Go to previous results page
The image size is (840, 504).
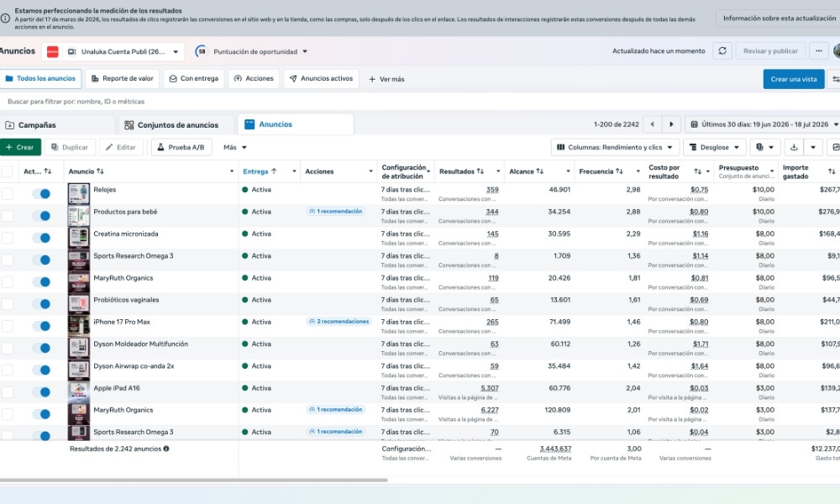point(652,124)
